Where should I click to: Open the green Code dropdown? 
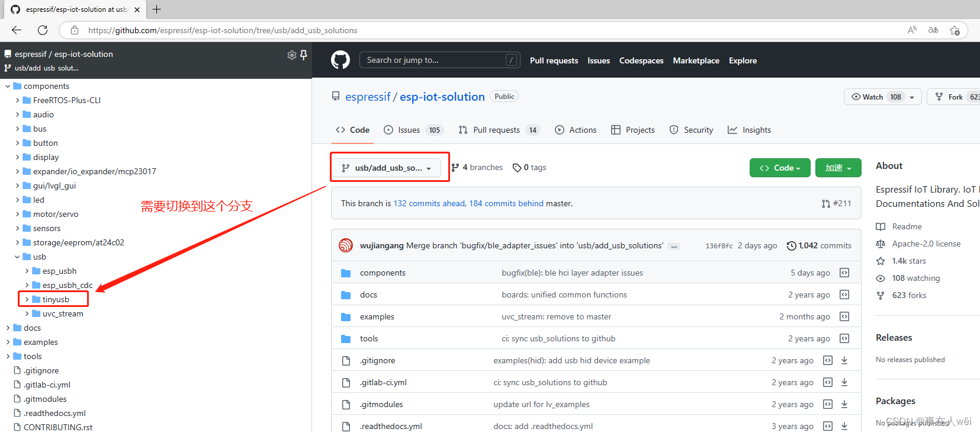pyautogui.click(x=780, y=168)
